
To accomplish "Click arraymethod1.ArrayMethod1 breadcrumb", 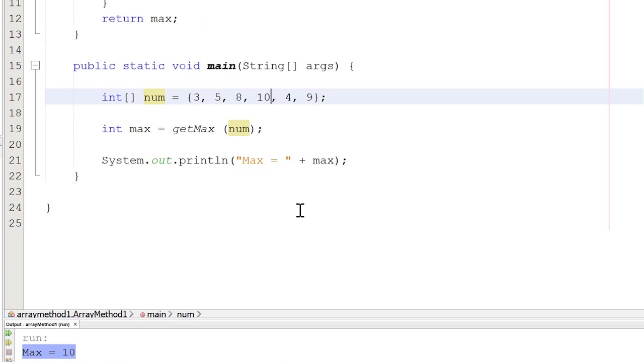I will 71,314.
